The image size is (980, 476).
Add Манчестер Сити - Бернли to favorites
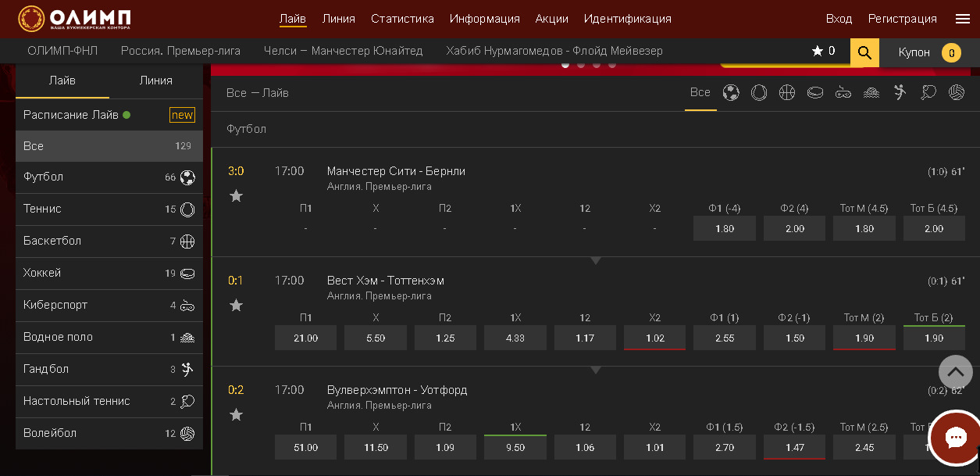tap(236, 196)
